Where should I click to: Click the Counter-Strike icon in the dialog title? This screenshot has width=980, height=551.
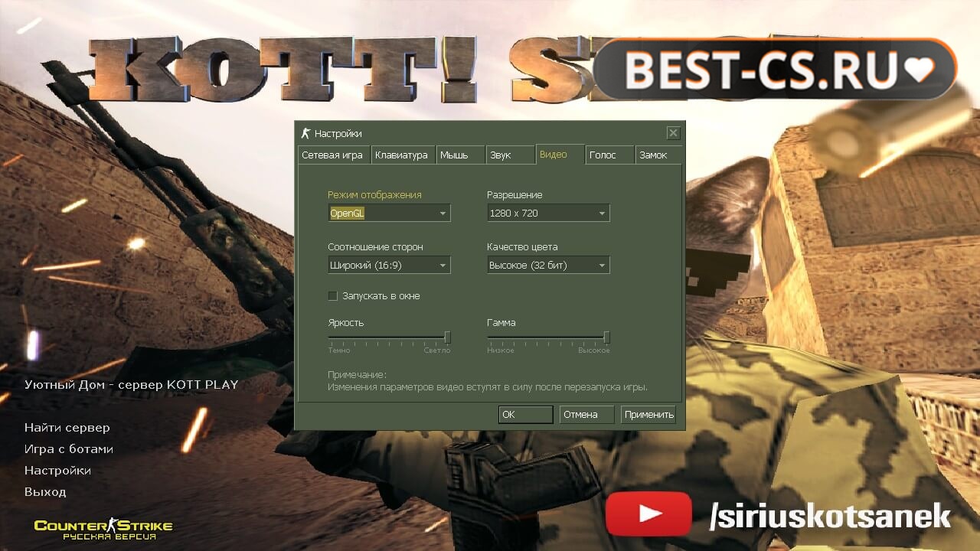(305, 133)
